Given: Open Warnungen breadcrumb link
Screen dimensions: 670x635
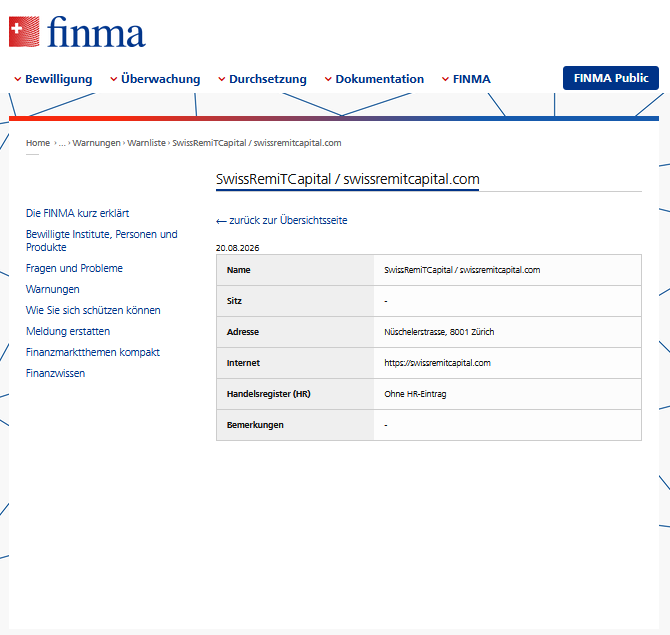Looking at the screenshot, I should (x=97, y=143).
